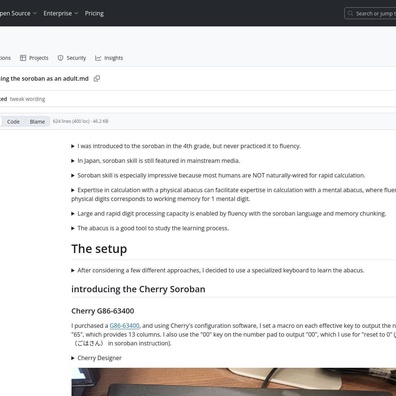Open the Enterprise dropdown menu
396x396 pixels.
coord(60,13)
